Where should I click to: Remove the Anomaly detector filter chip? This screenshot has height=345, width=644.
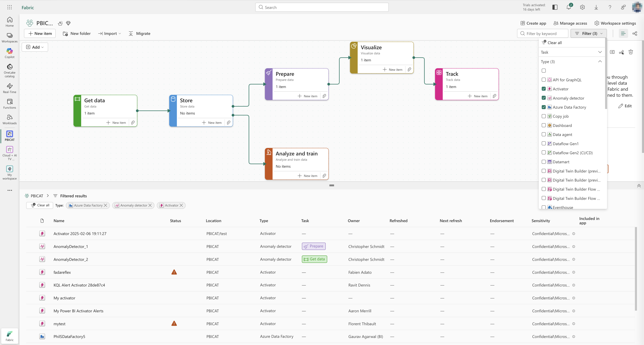point(150,205)
